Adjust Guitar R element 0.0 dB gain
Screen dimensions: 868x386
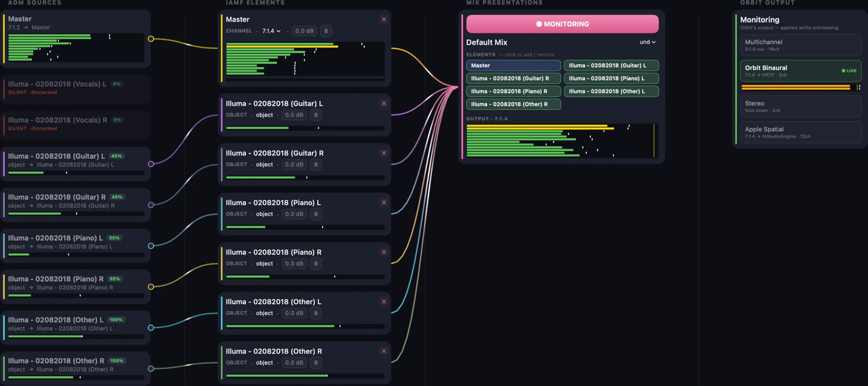(294, 165)
